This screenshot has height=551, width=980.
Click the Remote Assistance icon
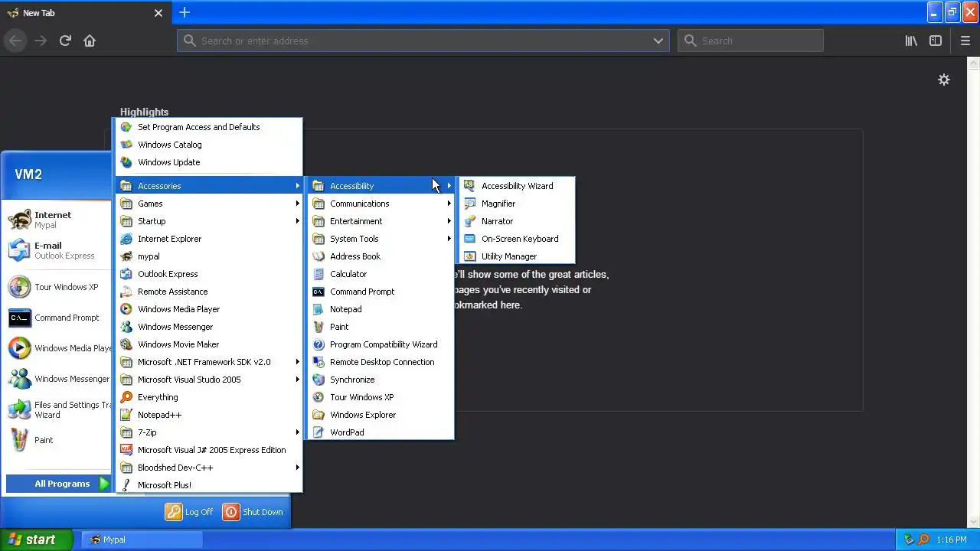(126, 292)
